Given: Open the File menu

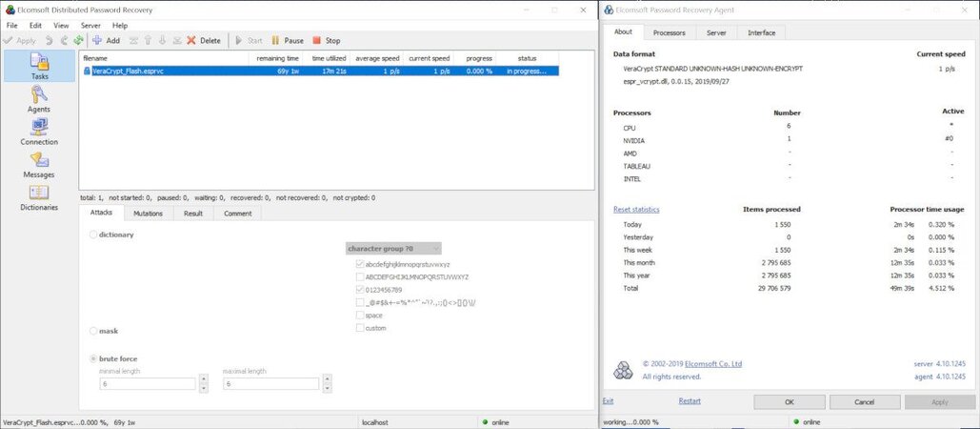Looking at the screenshot, I should click(x=11, y=26).
